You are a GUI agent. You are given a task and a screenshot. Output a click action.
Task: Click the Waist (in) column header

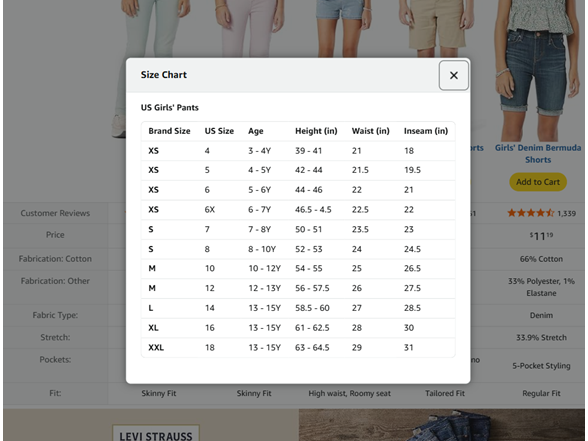pyautogui.click(x=370, y=131)
